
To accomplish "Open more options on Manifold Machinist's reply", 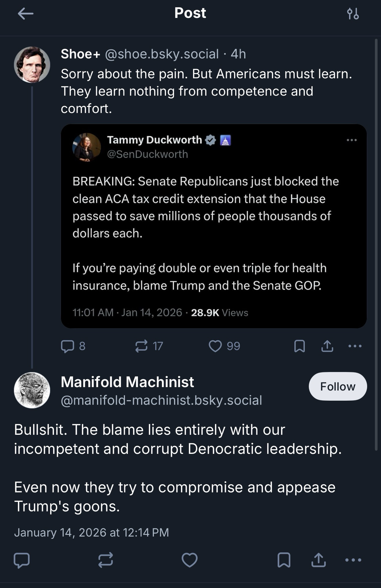I will pos(353,560).
